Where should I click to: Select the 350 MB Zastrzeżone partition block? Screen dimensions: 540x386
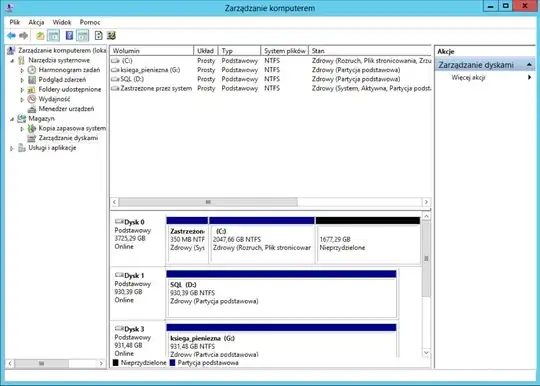point(187,240)
